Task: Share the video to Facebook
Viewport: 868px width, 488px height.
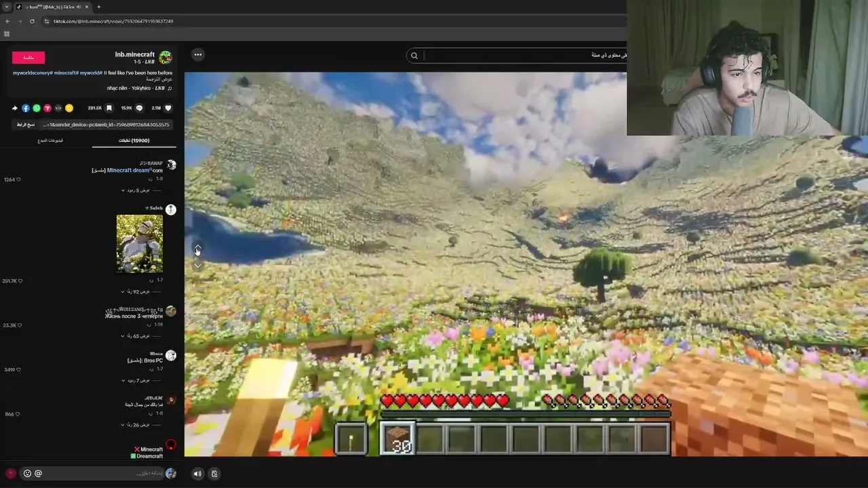Action: [26, 108]
